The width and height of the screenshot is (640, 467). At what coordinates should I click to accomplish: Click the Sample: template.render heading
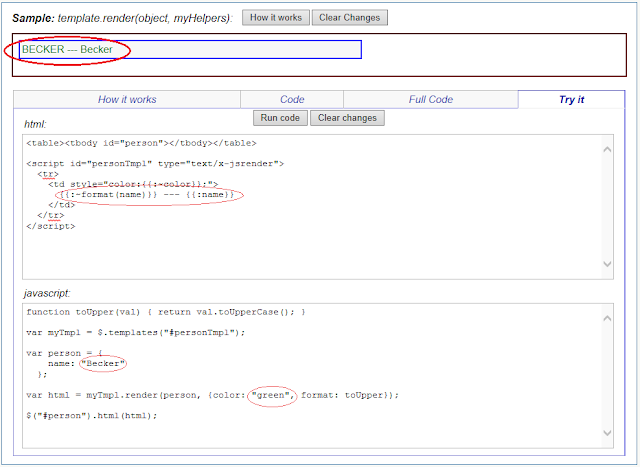point(122,18)
